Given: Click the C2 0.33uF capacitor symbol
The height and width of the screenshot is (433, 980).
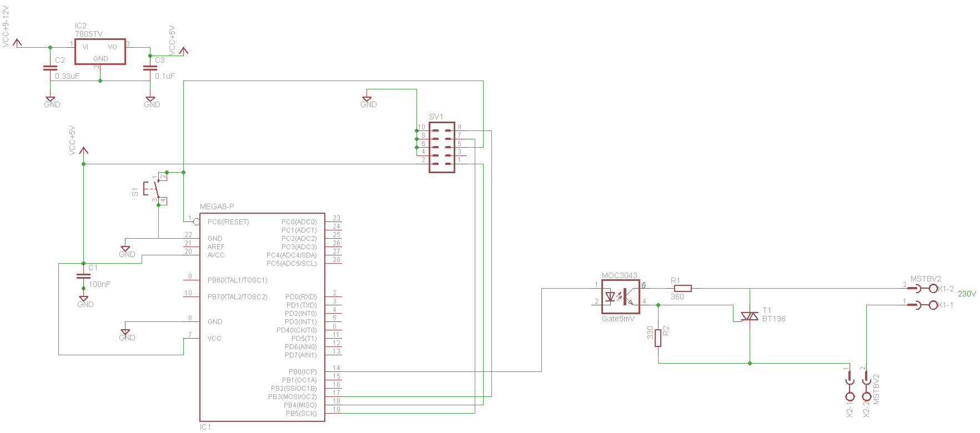Looking at the screenshot, I should click(x=50, y=68).
